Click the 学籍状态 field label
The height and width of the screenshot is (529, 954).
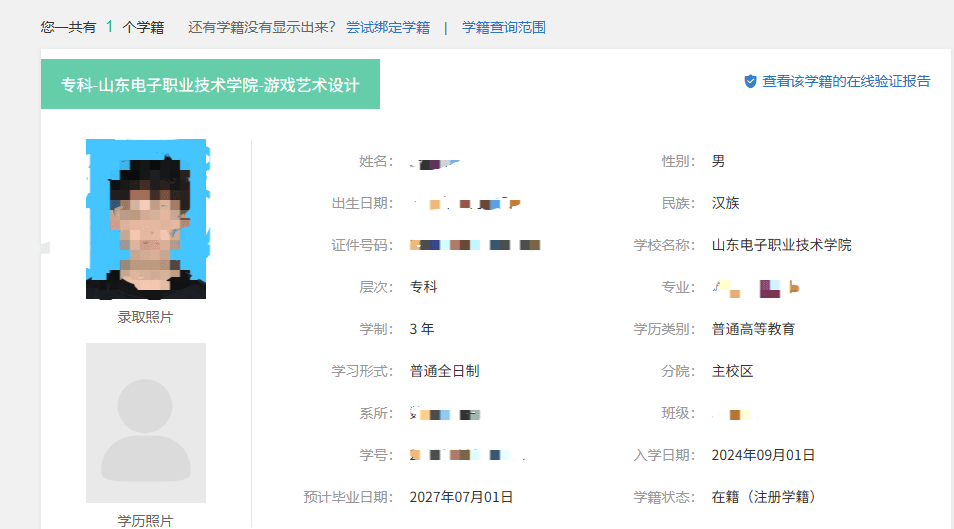pos(664,497)
